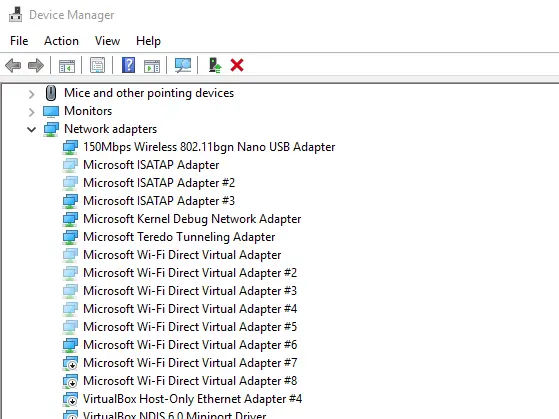Open the Properties toolbar icon

[x=97, y=65]
